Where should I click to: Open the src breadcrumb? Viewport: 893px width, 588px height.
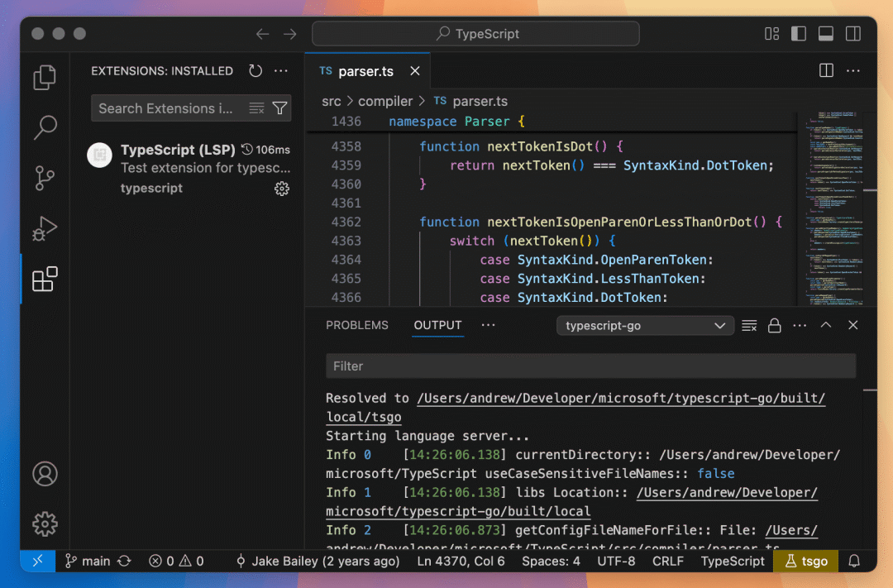[x=331, y=102]
